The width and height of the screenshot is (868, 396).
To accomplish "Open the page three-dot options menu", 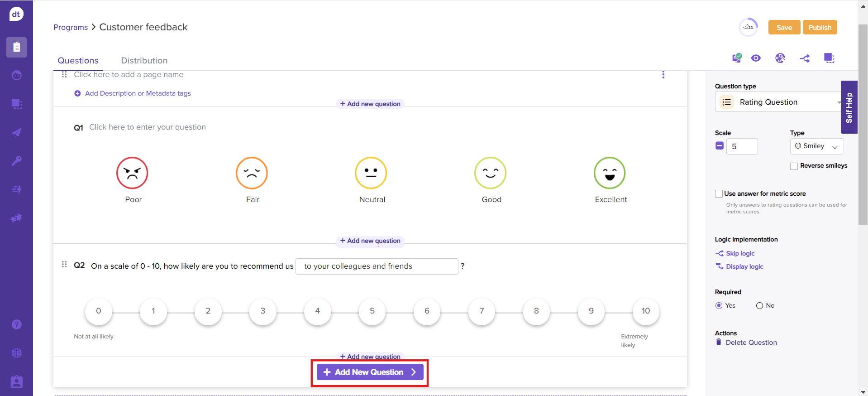I will [663, 75].
